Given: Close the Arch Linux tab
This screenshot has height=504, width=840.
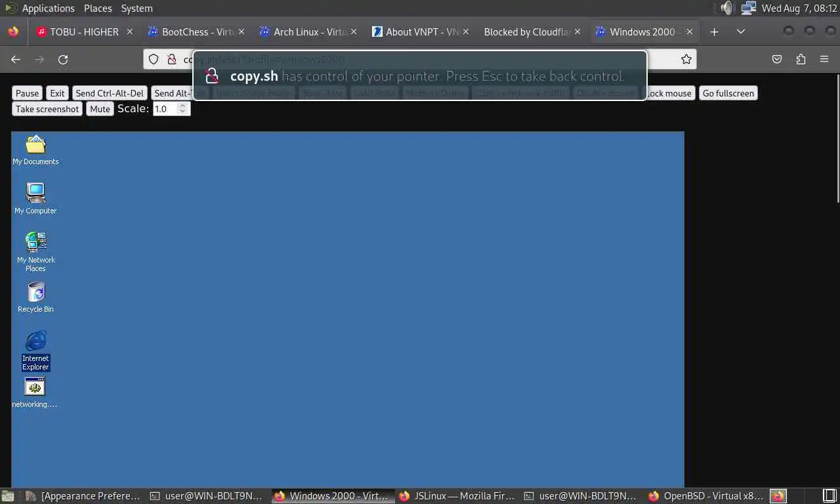Looking at the screenshot, I should pyautogui.click(x=354, y=31).
